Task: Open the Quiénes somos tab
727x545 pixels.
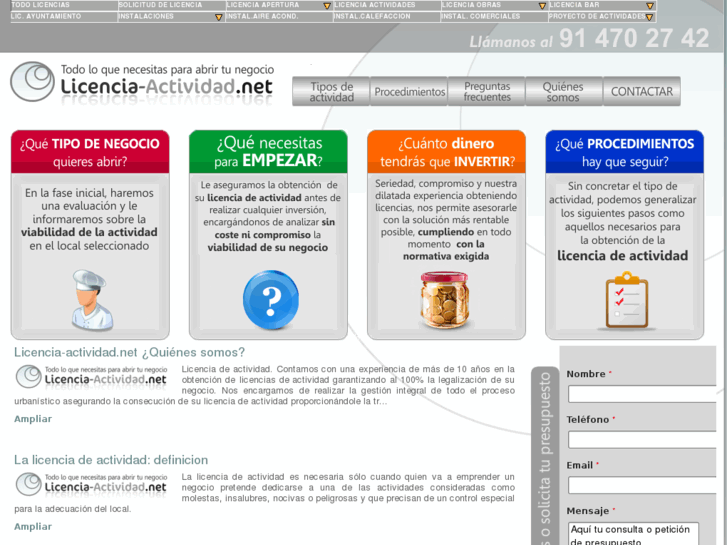Action: click(564, 91)
